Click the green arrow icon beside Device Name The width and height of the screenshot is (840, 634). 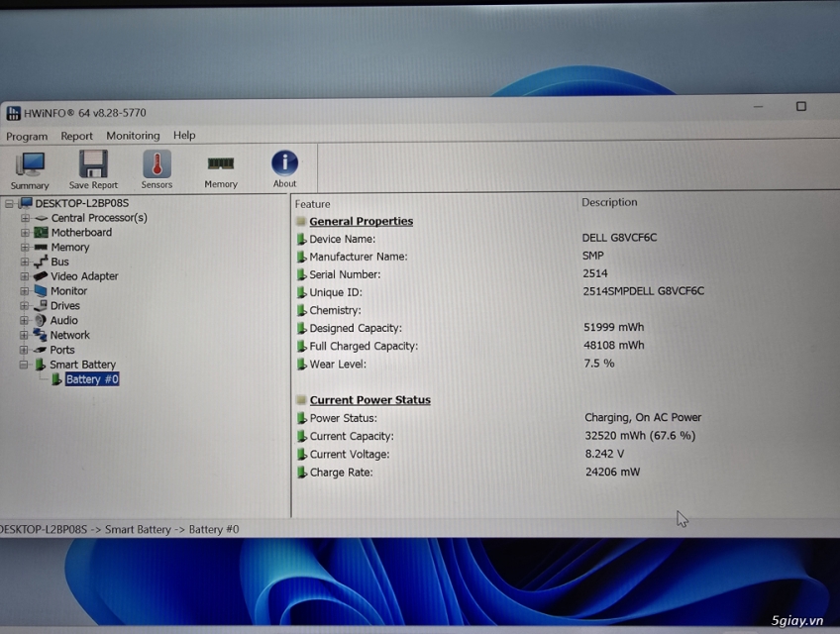(x=303, y=239)
